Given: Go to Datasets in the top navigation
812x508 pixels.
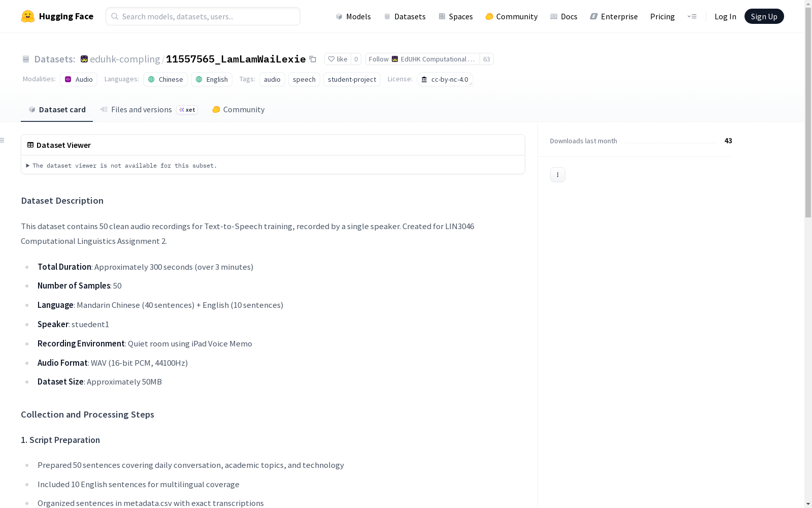Looking at the screenshot, I should 404,16.
